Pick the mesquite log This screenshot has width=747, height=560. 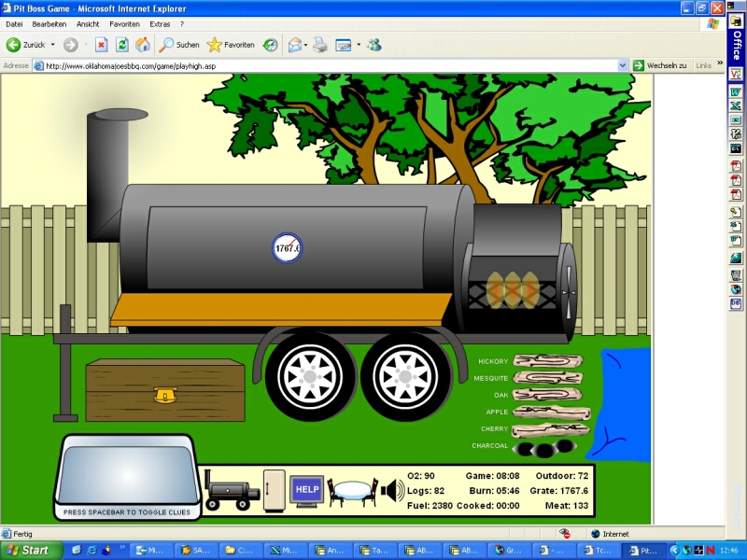click(548, 378)
